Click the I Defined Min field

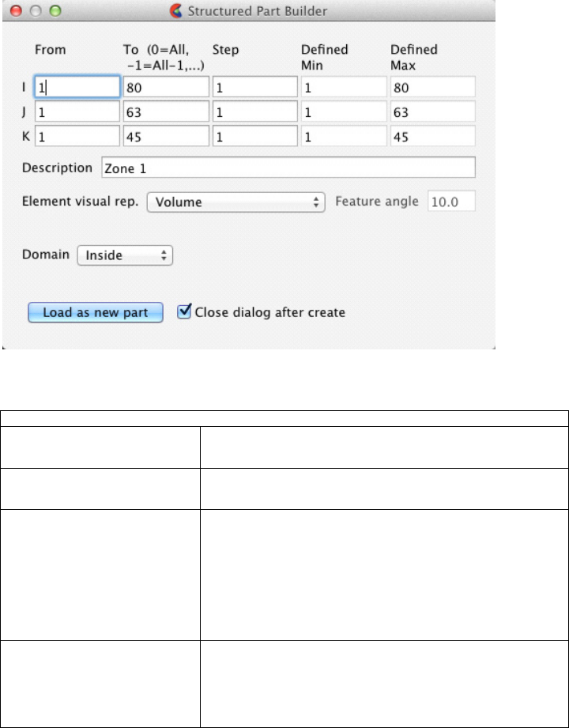click(343, 88)
